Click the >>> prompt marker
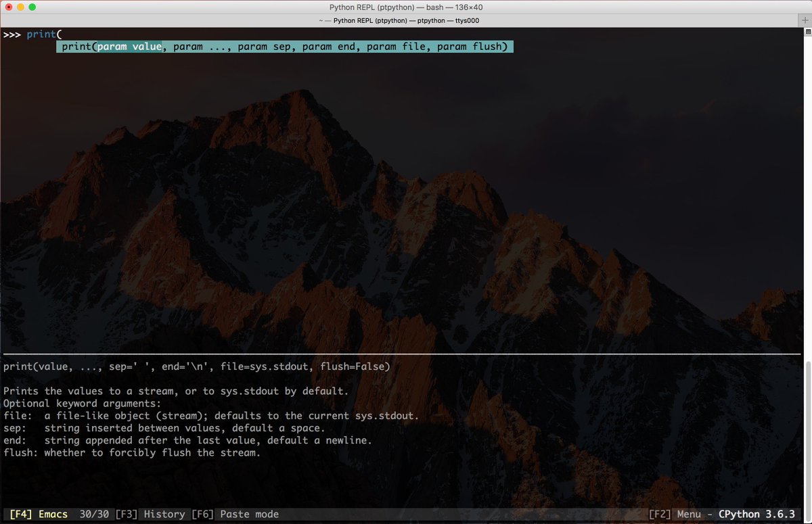Image resolution: width=812 pixels, height=524 pixels. click(x=12, y=34)
